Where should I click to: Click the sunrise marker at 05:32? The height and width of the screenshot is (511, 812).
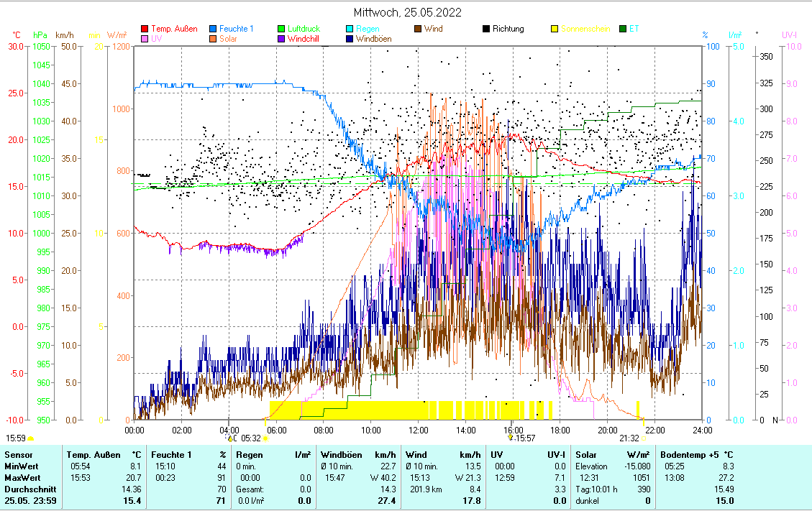[x=265, y=438]
